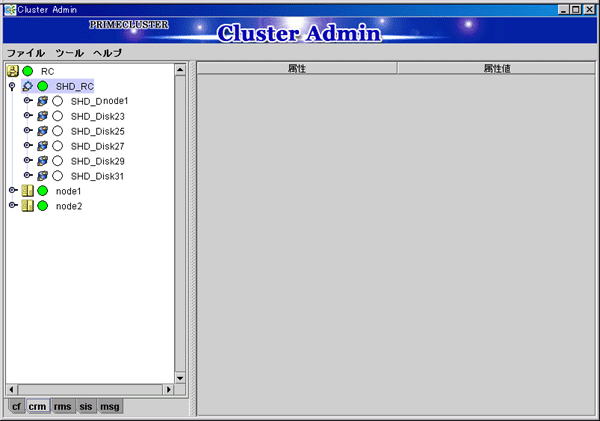The height and width of the screenshot is (421, 600).
Task: Click the node2 server icon
Action: 28,206
